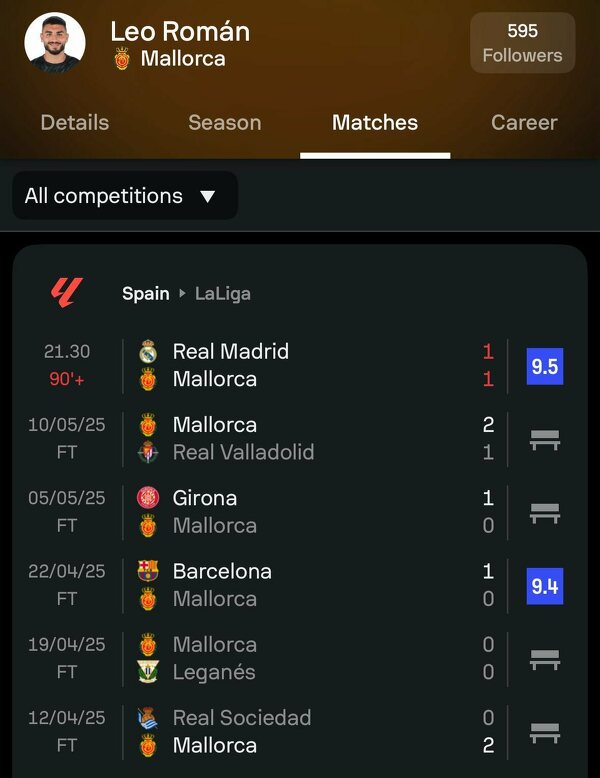Click the Mallorca crest under player name
This screenshot has height=778, width=600.
coord(122,59)
